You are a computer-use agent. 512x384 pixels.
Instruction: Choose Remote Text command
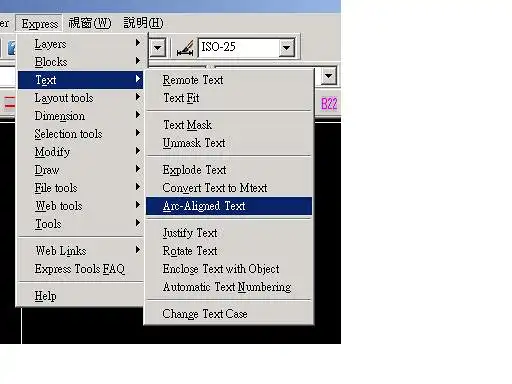(229, 80)
